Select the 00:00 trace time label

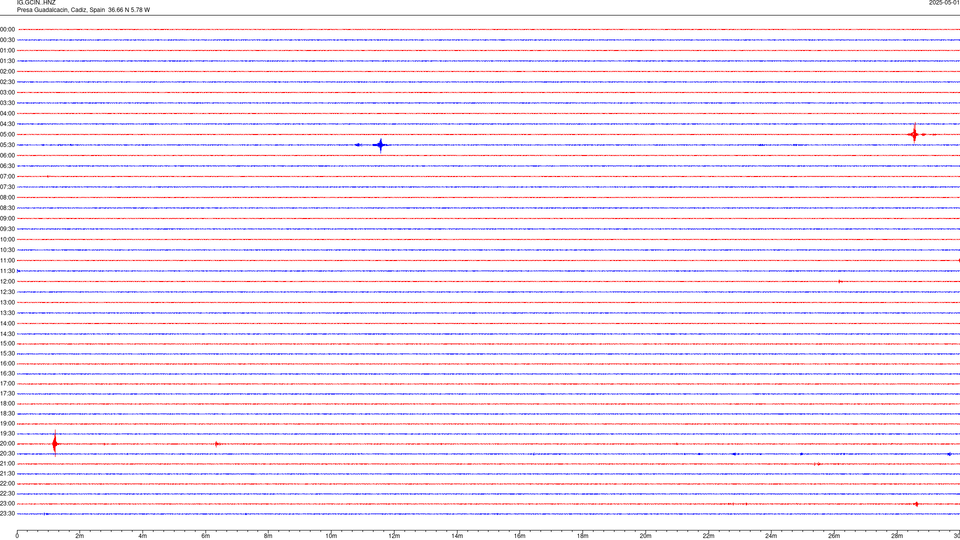pos(7,29)
